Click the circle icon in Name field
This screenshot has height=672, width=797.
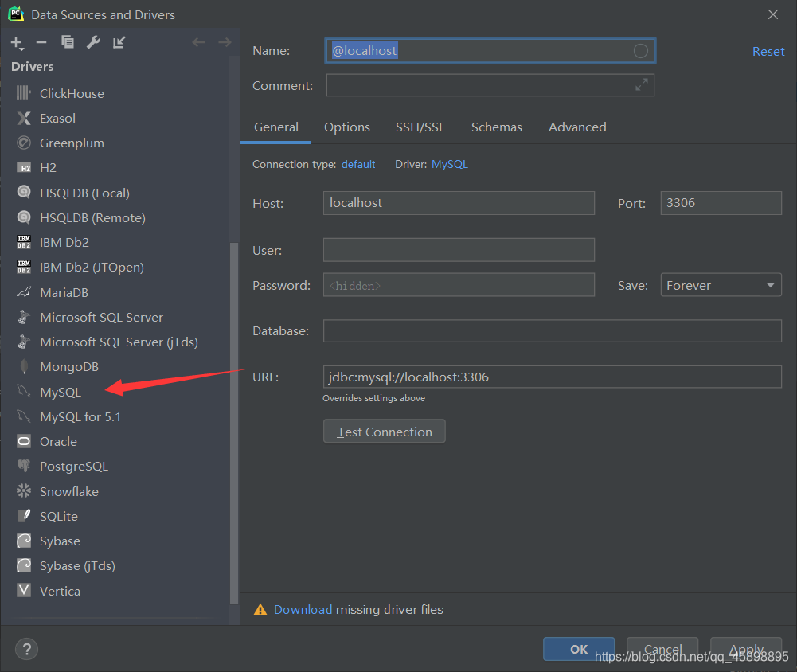pos(640,51)
